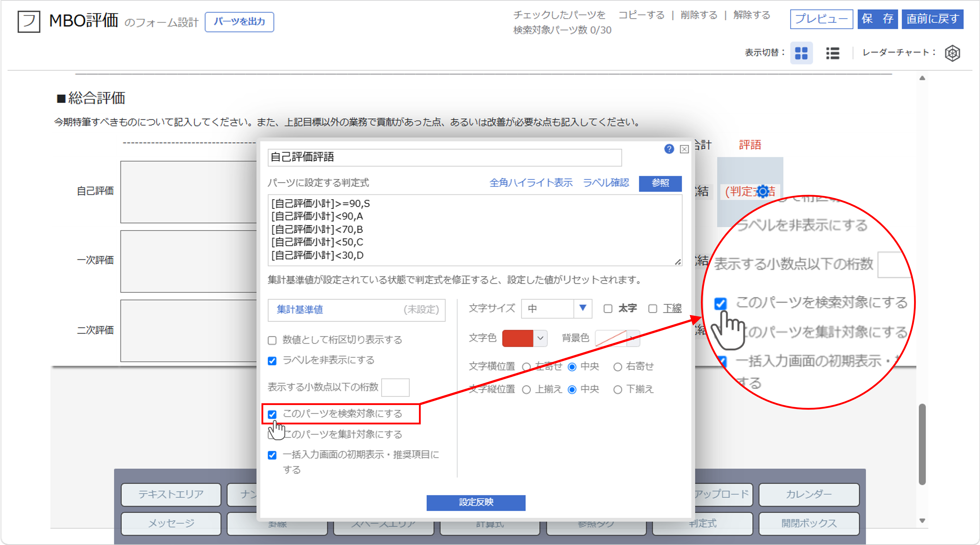Viewport: 980px width, 545px height.
Task: Enable 太字 bold checkbox
Action: [608, 308]
